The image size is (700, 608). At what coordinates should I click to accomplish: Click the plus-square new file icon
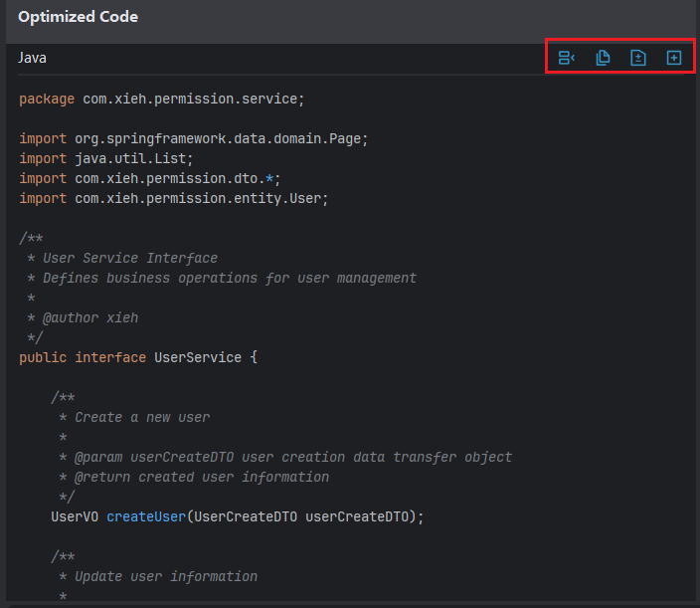pos(674,58)
